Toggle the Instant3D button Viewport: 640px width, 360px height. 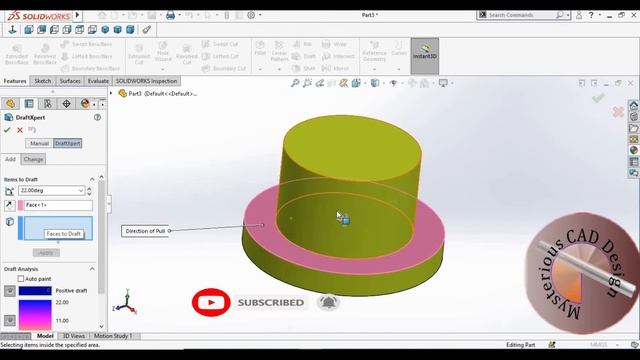click(x=424, y=56)
